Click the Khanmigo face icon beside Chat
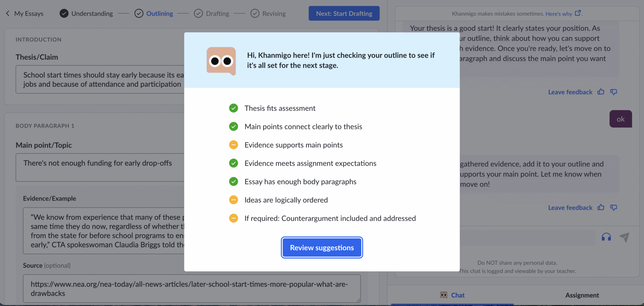 coord(444,295)
